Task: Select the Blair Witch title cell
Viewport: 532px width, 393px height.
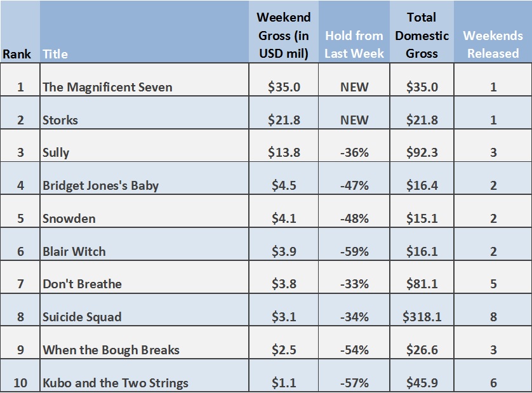Action: tap(74, 252)
